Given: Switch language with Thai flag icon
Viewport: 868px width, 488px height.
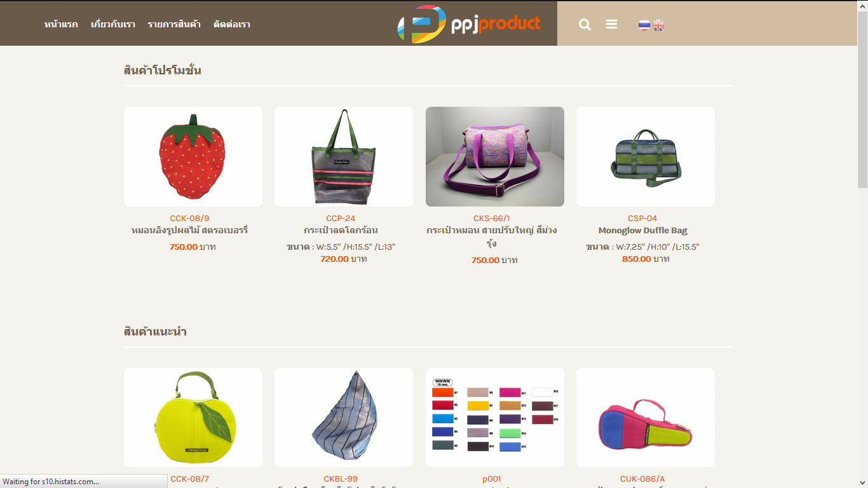Looking at the screenshot, I should coord(644,25).
